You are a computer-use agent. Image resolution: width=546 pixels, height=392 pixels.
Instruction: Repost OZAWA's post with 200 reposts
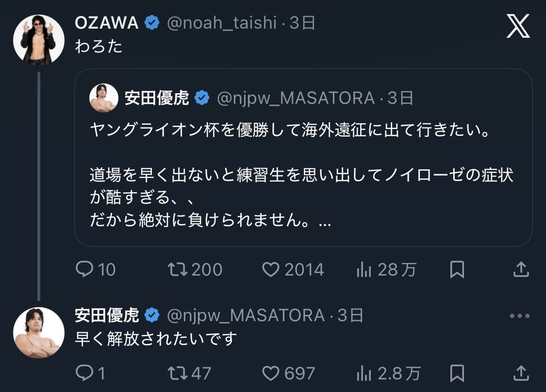pyautogui.click(x=177, y=269)
